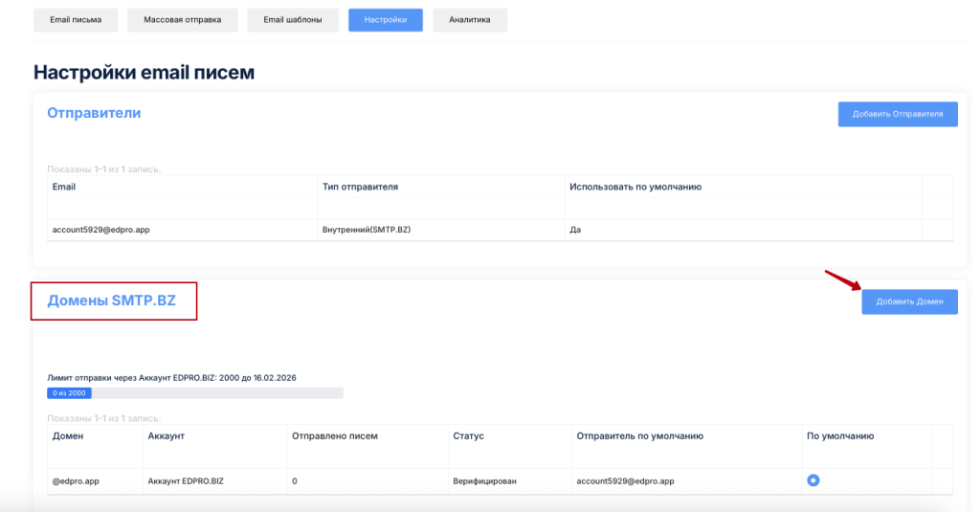Select the Настройки tab

click(x=386, y=19)
